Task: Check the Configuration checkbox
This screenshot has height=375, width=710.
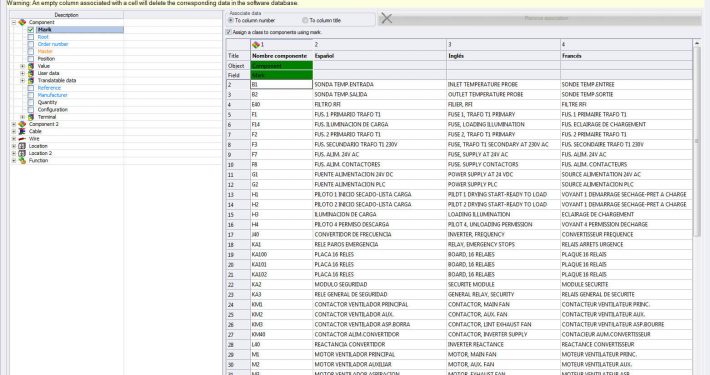Action: (31, 110)
